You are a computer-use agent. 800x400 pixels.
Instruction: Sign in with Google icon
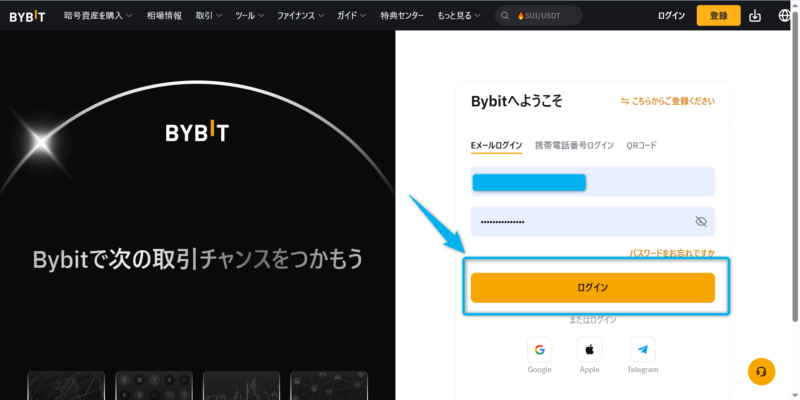coord(539,349)
